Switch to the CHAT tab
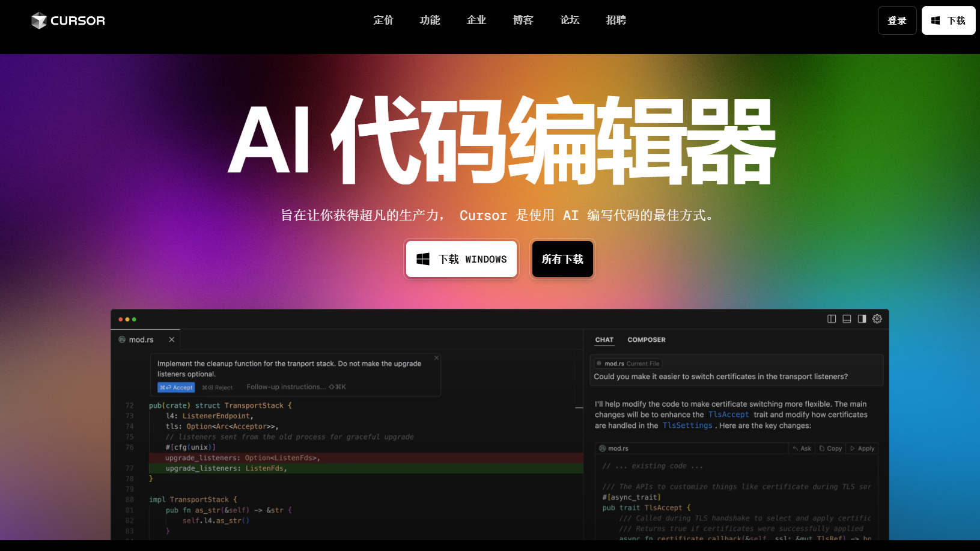The height and width of the screenshot is (551, 980). [x=604, y=339]
